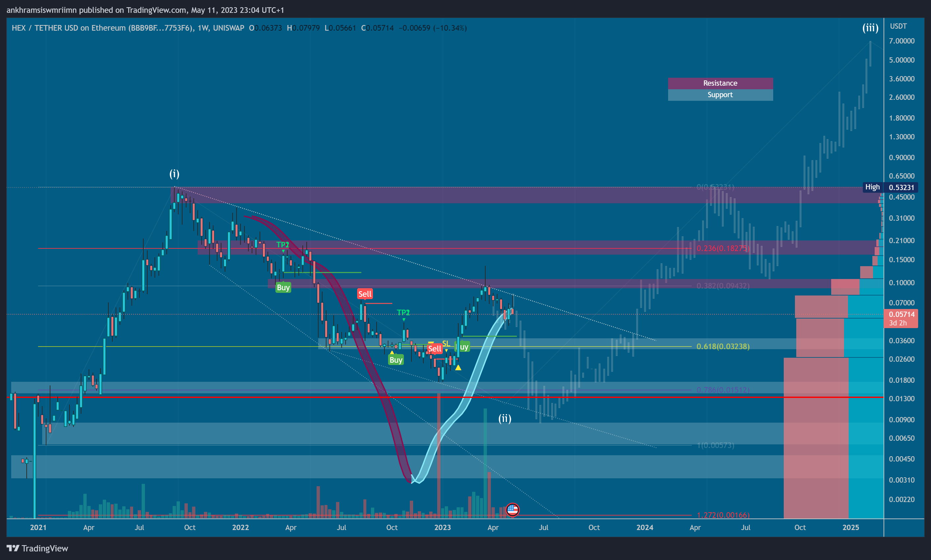Click the current price 0.05714 label
931x560 pixels.
901,314
